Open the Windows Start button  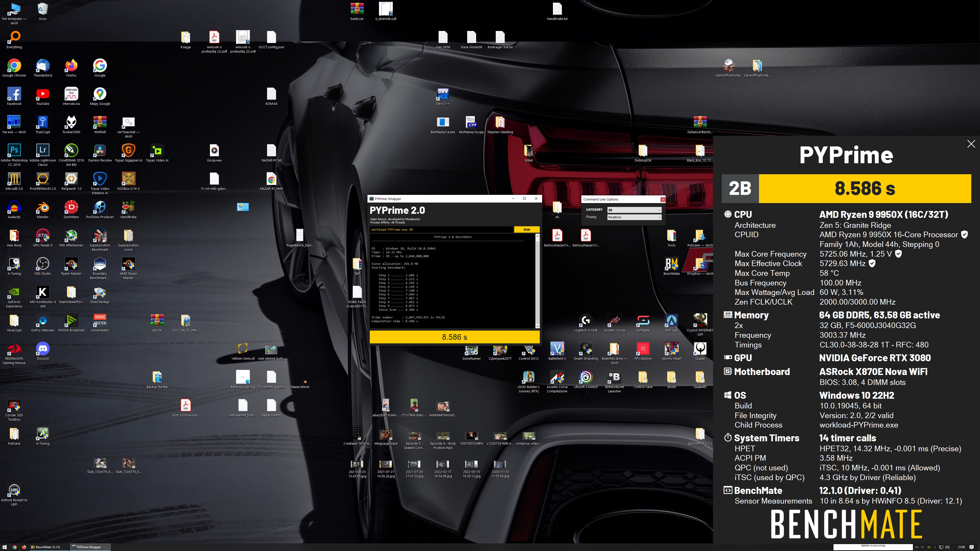[5, 547]
